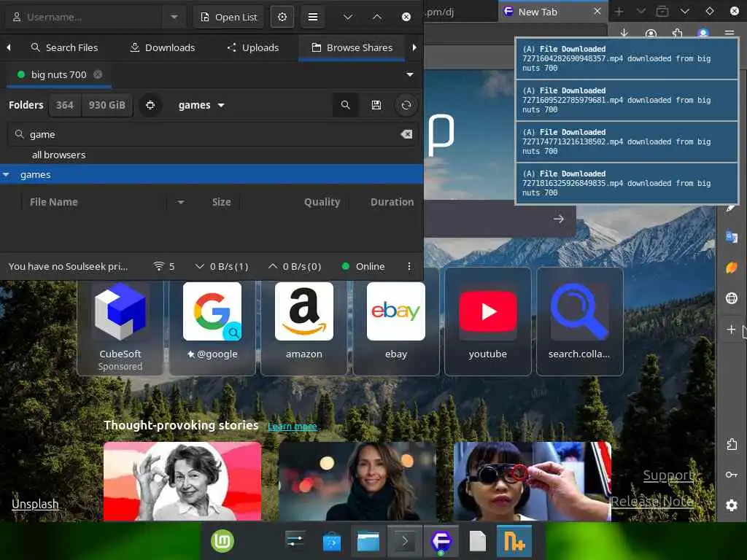Open the browser main hamburger menu
The height and width of the screenshot is (560, 747).
coord(729,32)
